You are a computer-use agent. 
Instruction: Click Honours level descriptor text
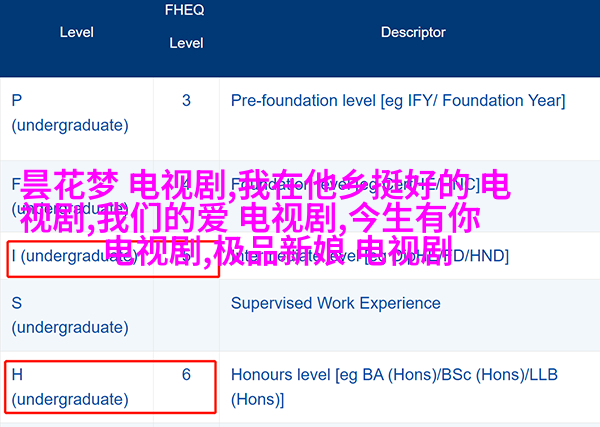pos(394,387)
